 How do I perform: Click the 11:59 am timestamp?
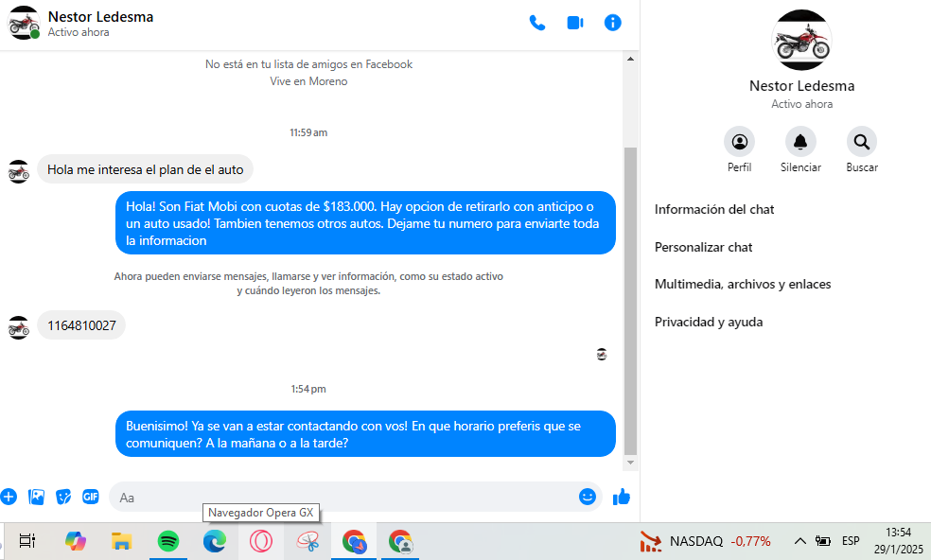click(x=308, y=133)
